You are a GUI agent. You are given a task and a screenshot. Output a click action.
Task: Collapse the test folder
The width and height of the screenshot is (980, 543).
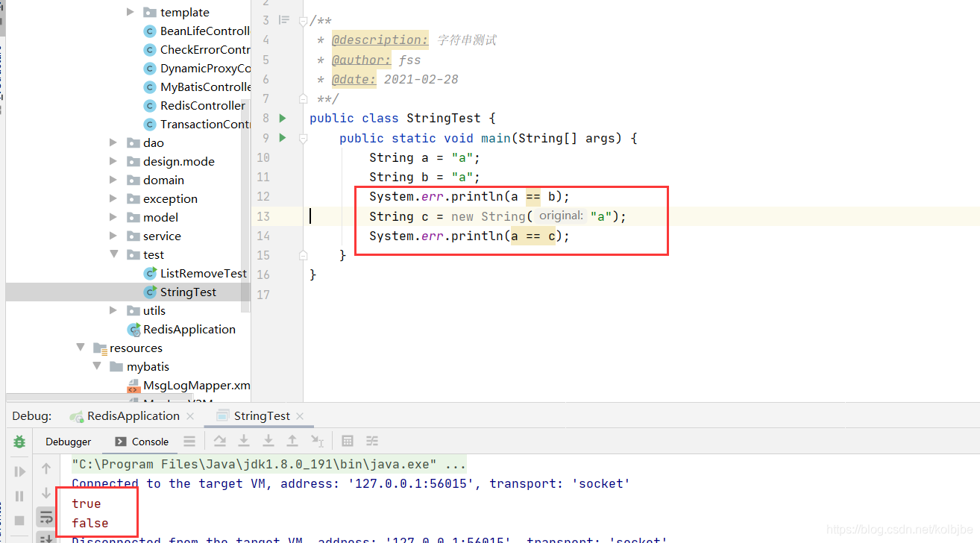click(x=113, y=254)
